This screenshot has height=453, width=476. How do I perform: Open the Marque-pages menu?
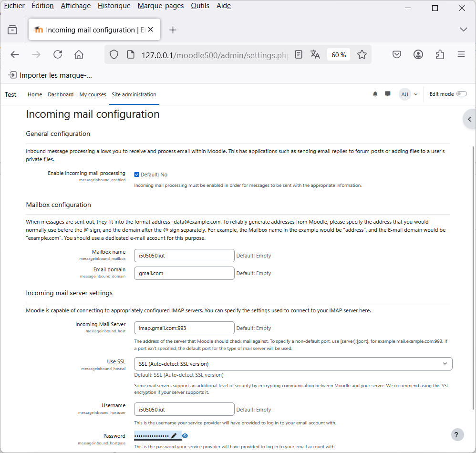point(161,6)
